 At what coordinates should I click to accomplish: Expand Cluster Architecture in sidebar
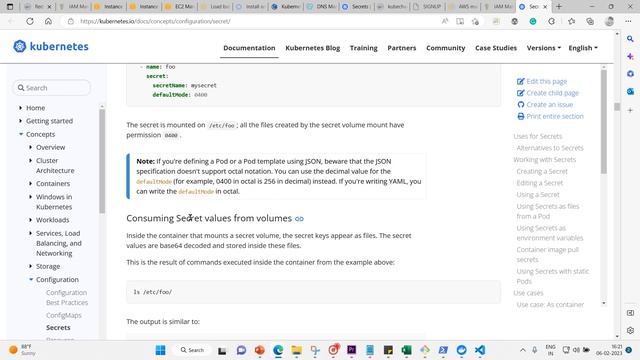pos(31,160)
